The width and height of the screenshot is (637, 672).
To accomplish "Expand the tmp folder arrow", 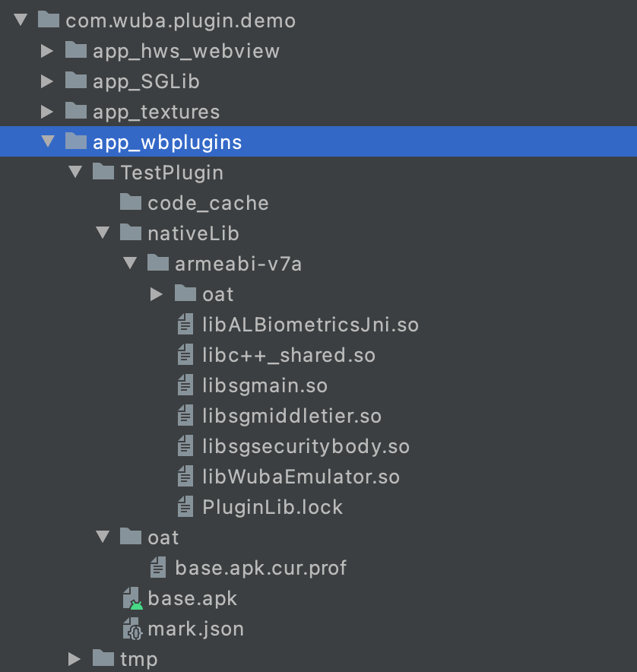I will [x=74, y=658].
